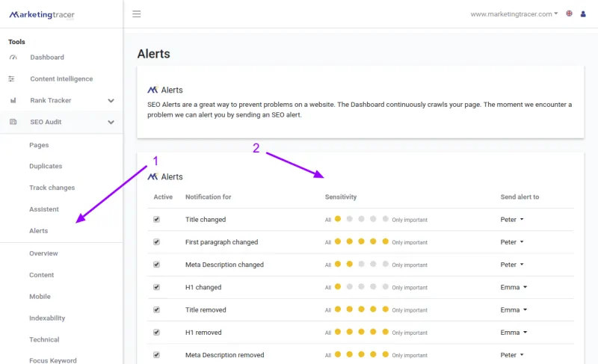Open the www.marketingtracer.com site dropdown

pyautogui.click(x=514, y=14)
